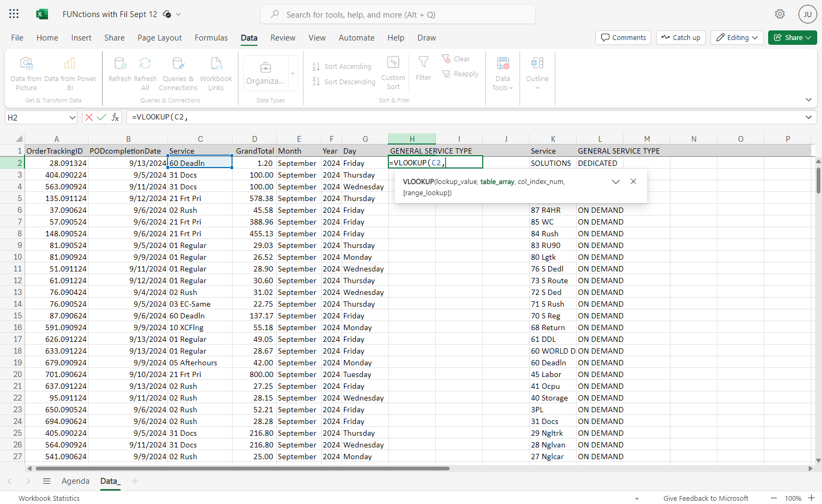Click the Catch up button
The height and width of the screenshot is (504, 822).
click(x=681, y=38)
